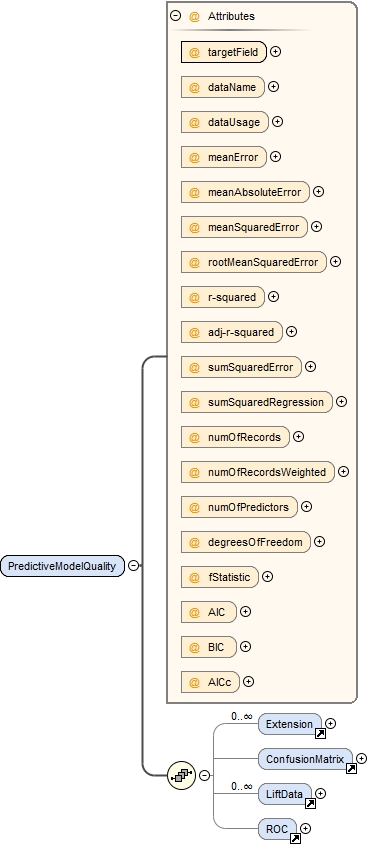Expand the AICc attribute
Screen dimensions: 385x845
(248, 682)
